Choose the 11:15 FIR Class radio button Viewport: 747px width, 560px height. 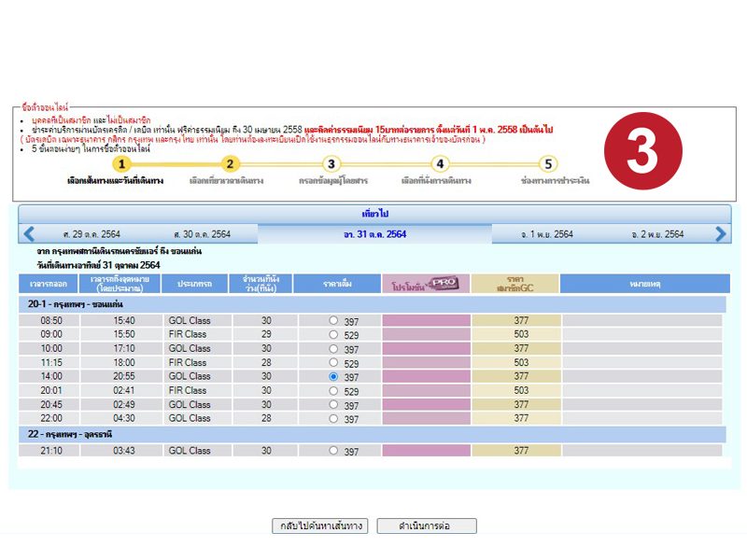point(333,362)
